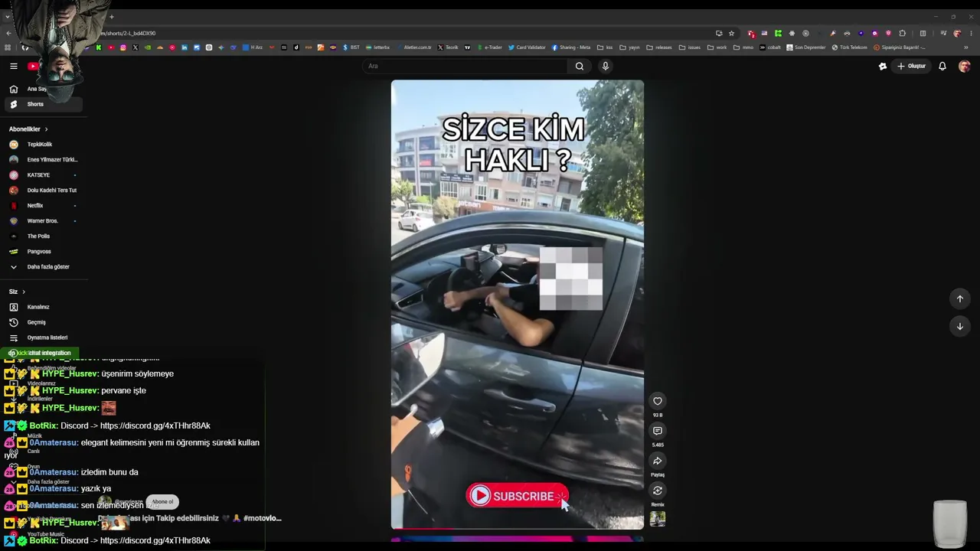Open the Nvidia bookmark
The height and width of the screenshot is (551, 980).
[148, 47]
